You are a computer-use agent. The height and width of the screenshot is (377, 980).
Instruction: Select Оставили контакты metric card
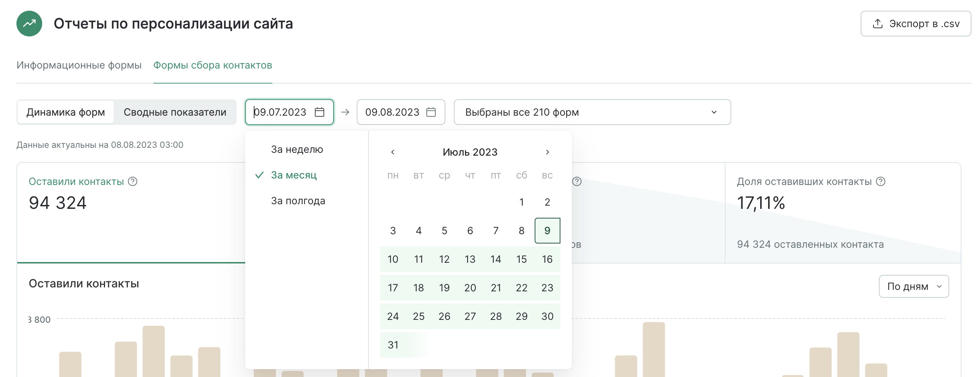click(x=131, y=213)
